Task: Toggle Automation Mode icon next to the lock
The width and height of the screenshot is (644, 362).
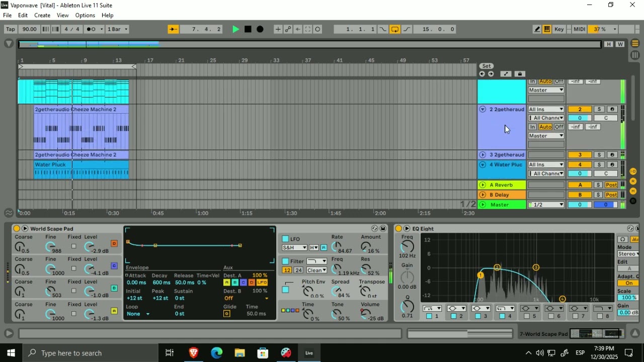Action: click(x=506, y=74)
